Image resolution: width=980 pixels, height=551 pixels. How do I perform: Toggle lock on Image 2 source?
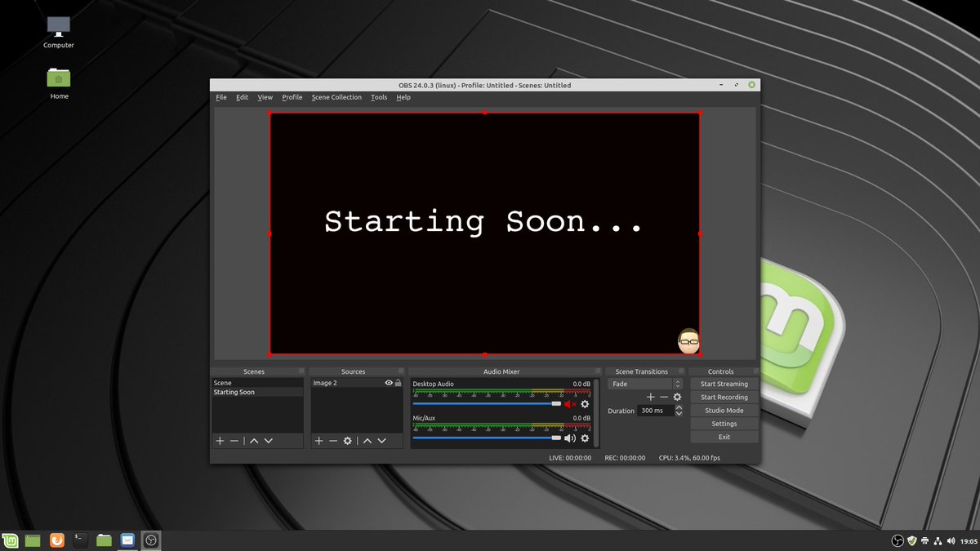[398, 383]
